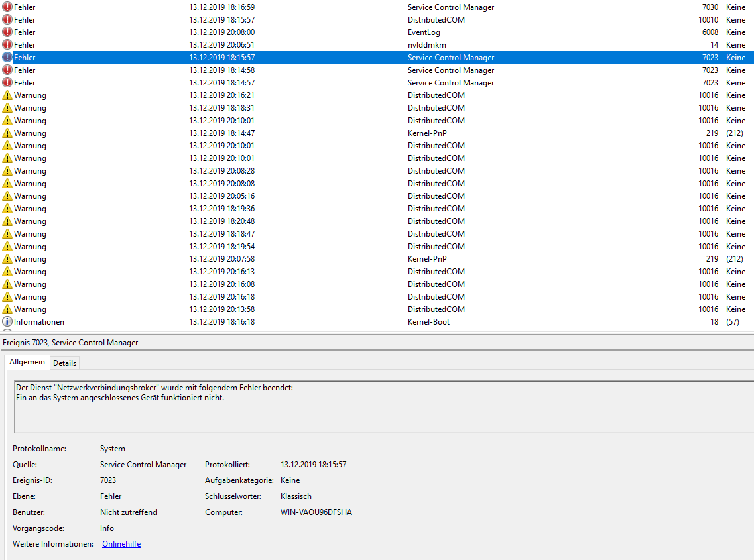The height and width of the screenshot is (560, 754).
Task: Click the computer name WIN-VAOU96DFSHA
Action: [x=316, y=512]
